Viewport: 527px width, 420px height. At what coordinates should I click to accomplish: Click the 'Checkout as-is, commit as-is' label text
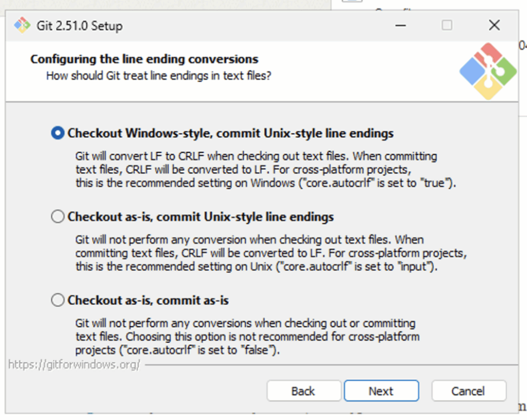[x=148, y=300]
